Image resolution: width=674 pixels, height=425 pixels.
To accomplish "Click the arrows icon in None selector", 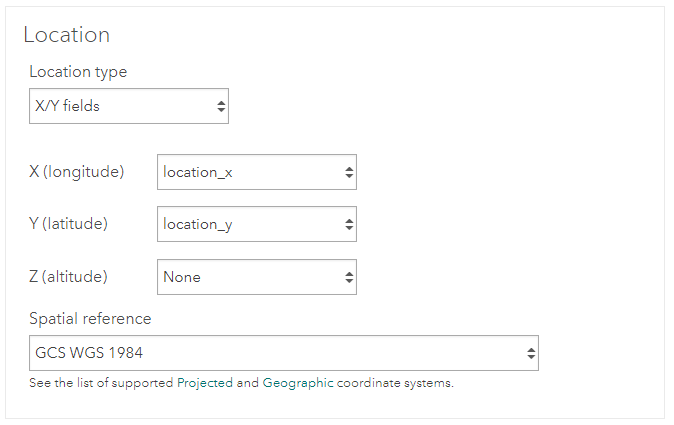I will [x=349, y=277].
